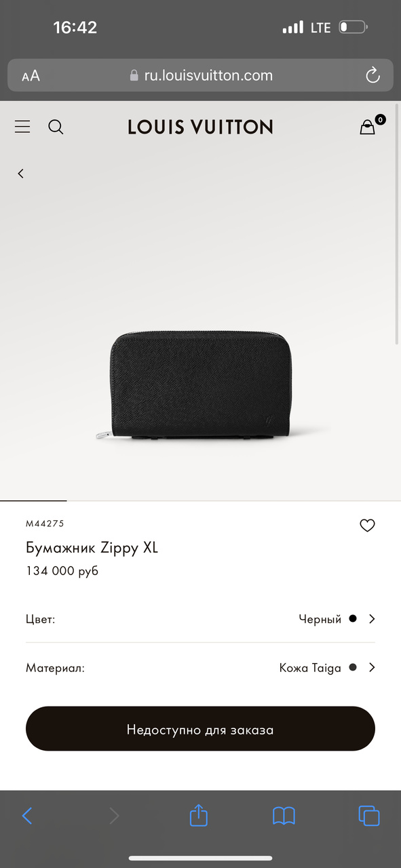Image resolution: width=401 pixels, height=868 pixels.
Task: Reload the page in Safari
Action: point(373,75)
